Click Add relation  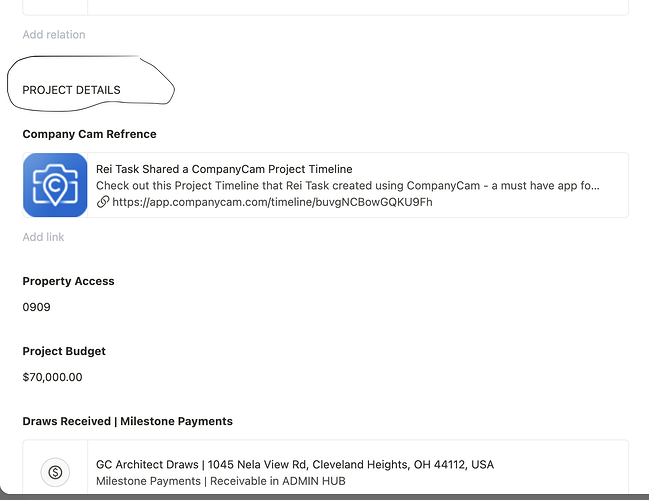(54, 35)
